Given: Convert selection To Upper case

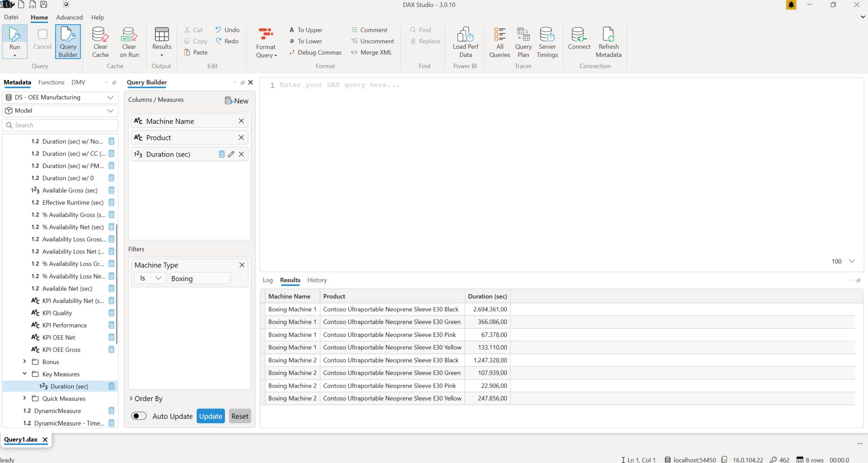Looking at the screenshot, I should coord(306,30).
